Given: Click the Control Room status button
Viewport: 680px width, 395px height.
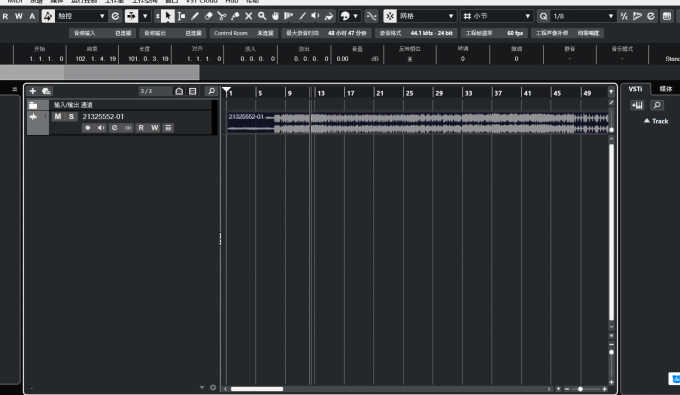Looking at the screenshot, I should 244,33.
